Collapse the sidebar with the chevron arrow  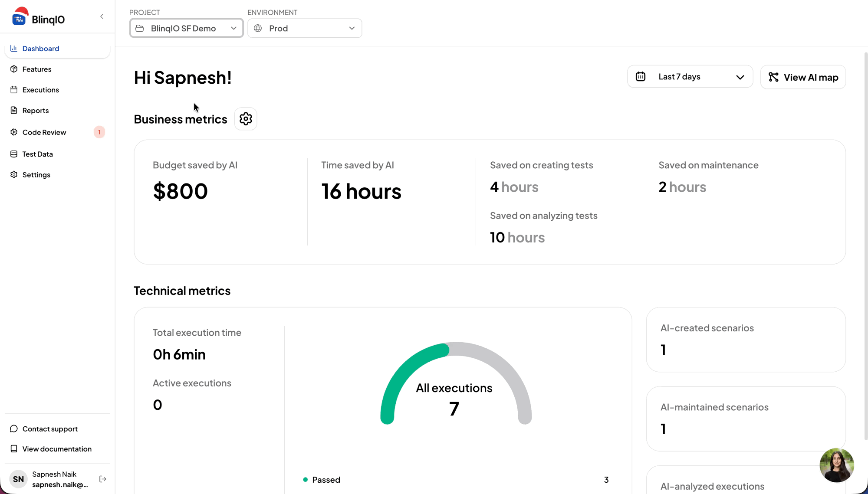[x=102, y=16]
